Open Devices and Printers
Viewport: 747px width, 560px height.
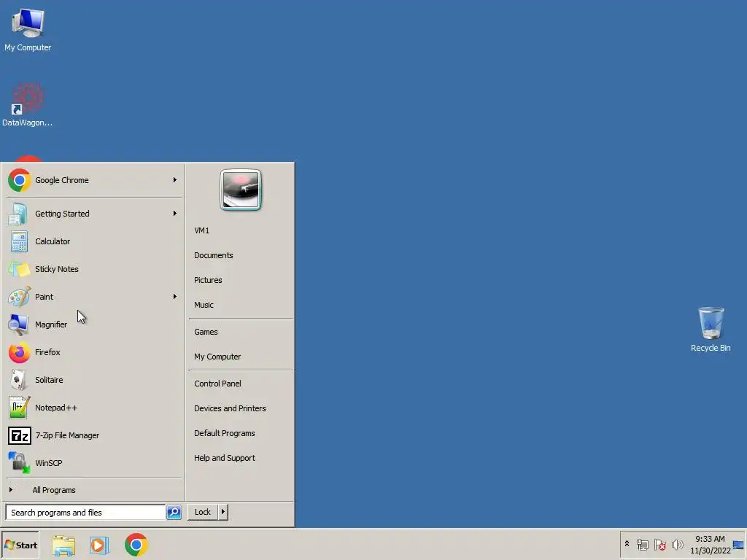click(230, 408)
